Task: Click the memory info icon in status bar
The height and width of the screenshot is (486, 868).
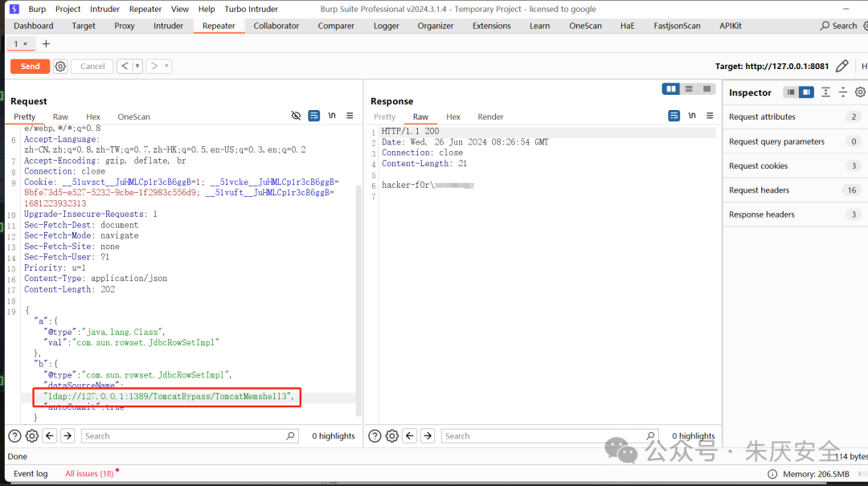Action: coord(772,475)
